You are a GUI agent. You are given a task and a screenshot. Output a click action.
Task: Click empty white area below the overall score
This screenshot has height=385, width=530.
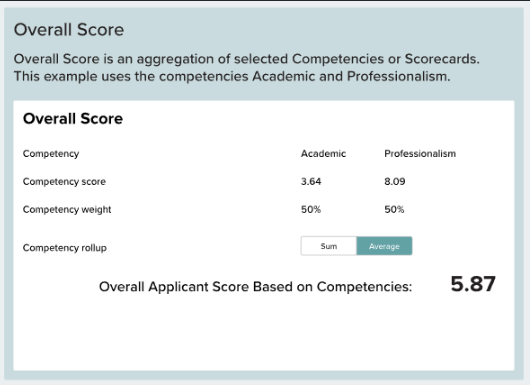pyautogui.click(x=264, y=335)
